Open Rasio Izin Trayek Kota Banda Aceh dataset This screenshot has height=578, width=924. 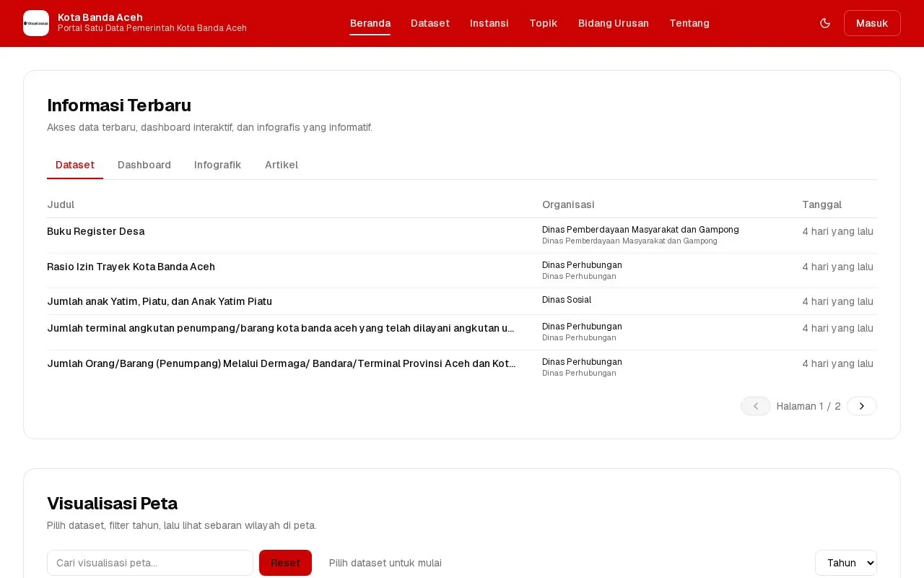tap(131, 267)
